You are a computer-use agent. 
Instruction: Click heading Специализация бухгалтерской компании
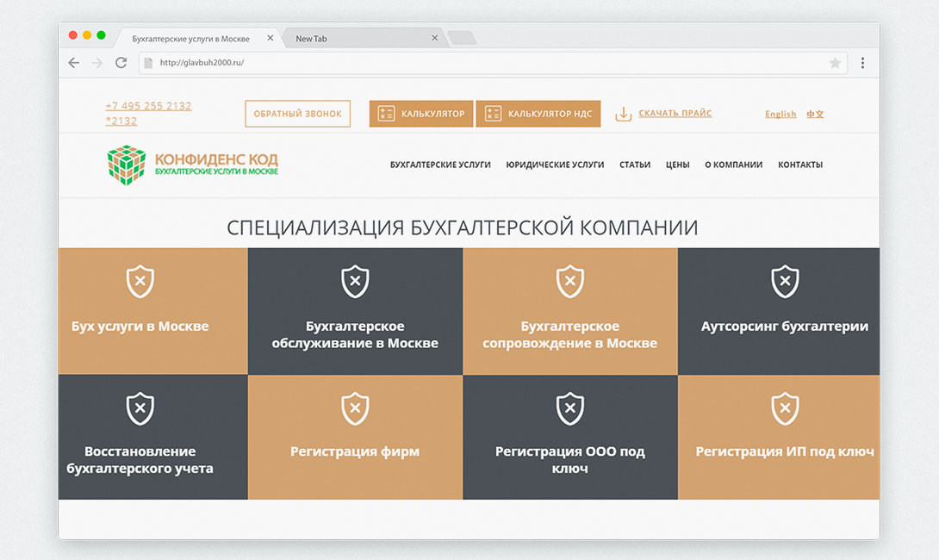[463, 227]
